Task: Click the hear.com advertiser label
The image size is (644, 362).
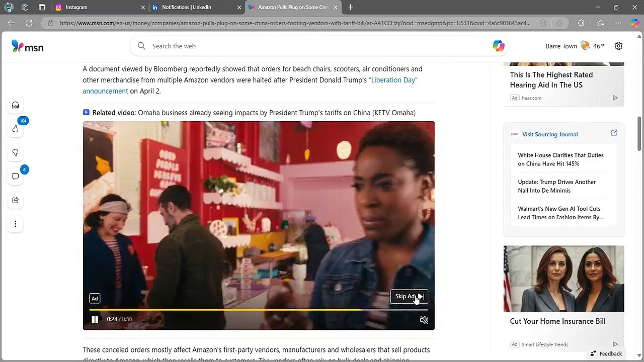Action: 531,98
